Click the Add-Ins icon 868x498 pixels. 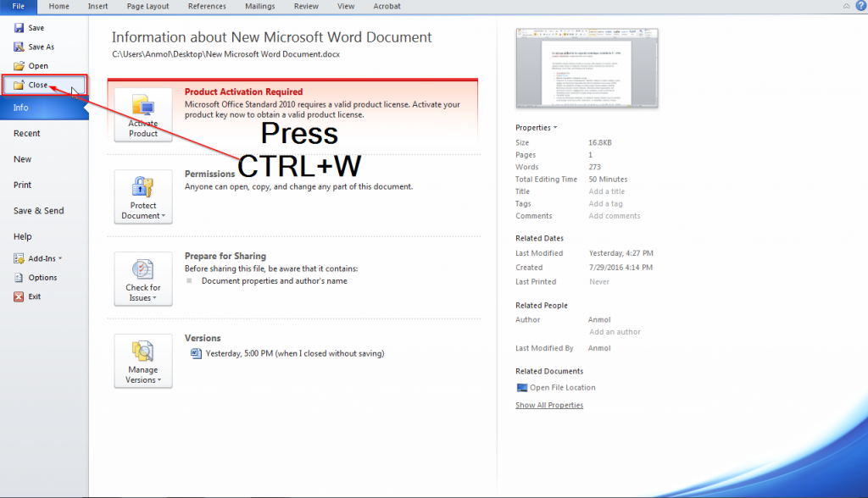point(19,258)
